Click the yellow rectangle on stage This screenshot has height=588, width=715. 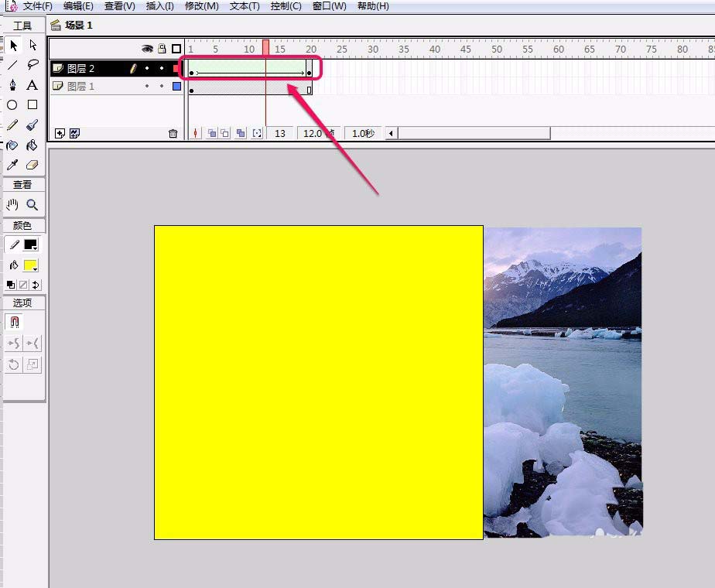click(319, 382)
